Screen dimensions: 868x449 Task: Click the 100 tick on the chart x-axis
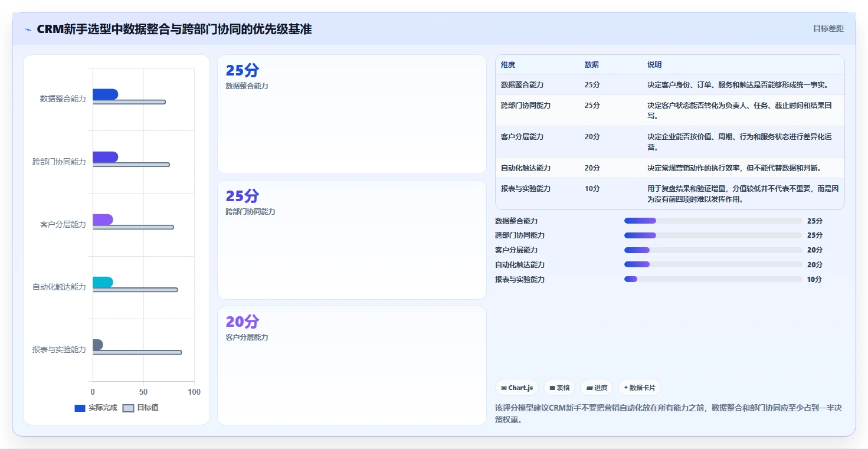click(x=194, y=392)
